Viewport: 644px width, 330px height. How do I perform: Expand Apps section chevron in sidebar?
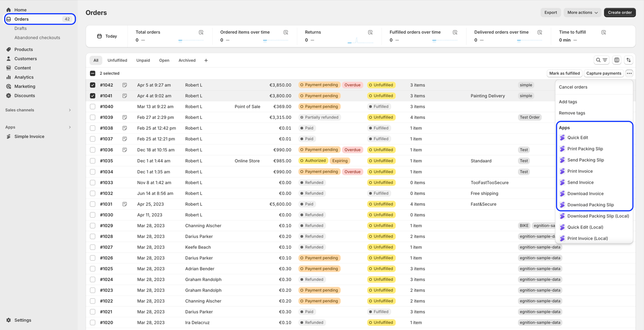click(x=70, y=127)
